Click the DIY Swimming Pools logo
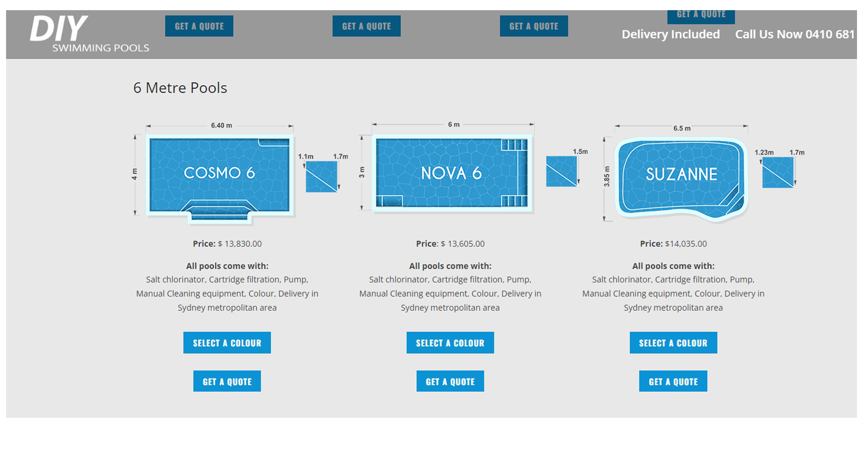The image size is (868, 460). tap(89, 34)
